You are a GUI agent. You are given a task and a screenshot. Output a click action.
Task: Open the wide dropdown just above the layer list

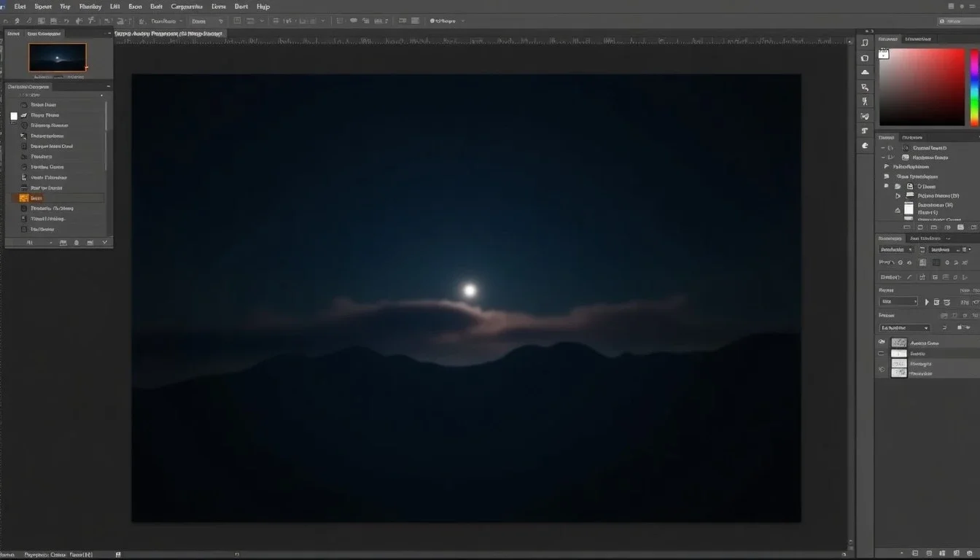coord(904,328)
